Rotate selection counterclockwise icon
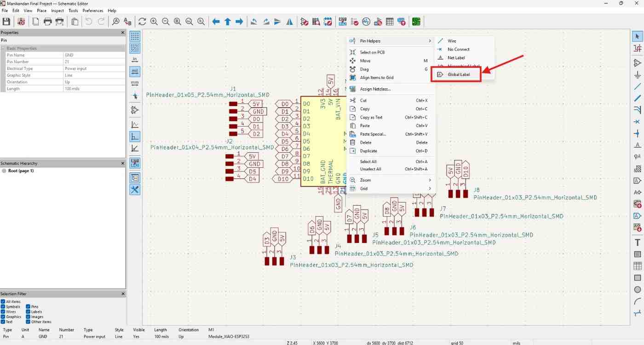The width and height of the screenshot is (644, 345). (254, 22)
